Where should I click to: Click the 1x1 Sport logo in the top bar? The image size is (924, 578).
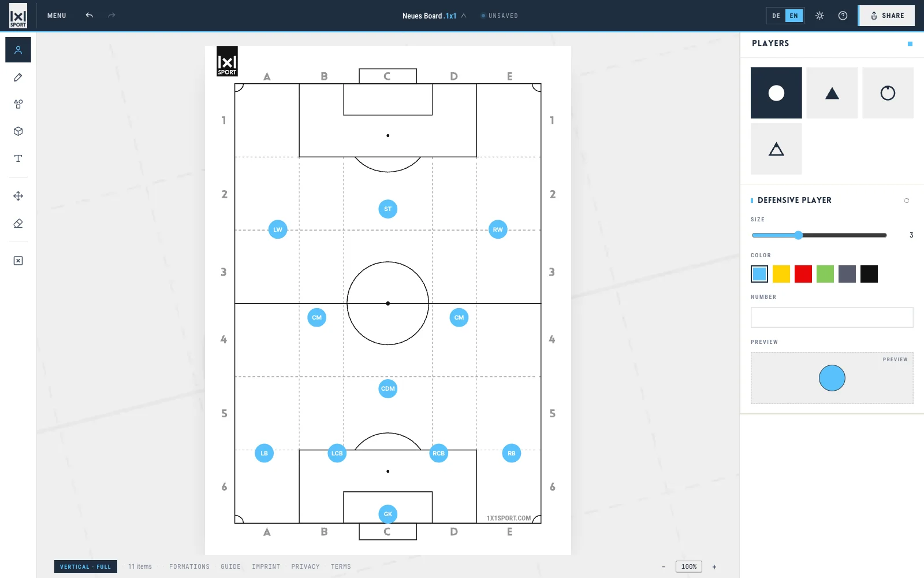click(18, 16)
